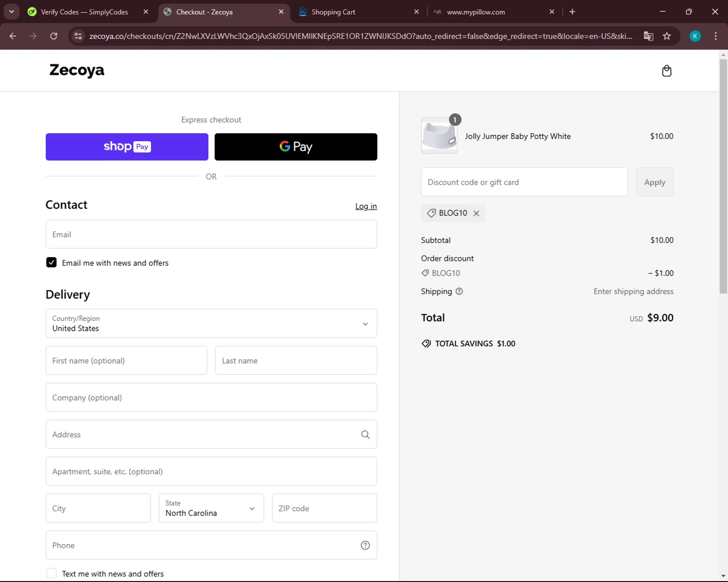Viewport: 728px width, 582px height.
Task: Click the address search magnifier icon
Action: pos(365,435)
